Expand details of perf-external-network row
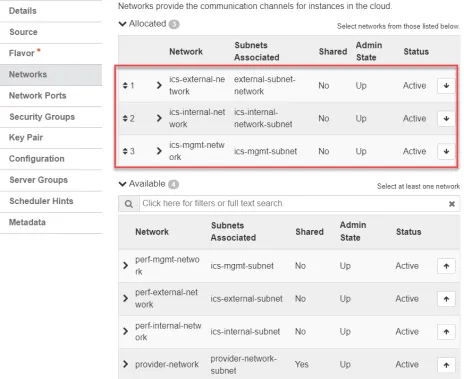The width and height of the screenshot is (464, 379). coord(125,298)
